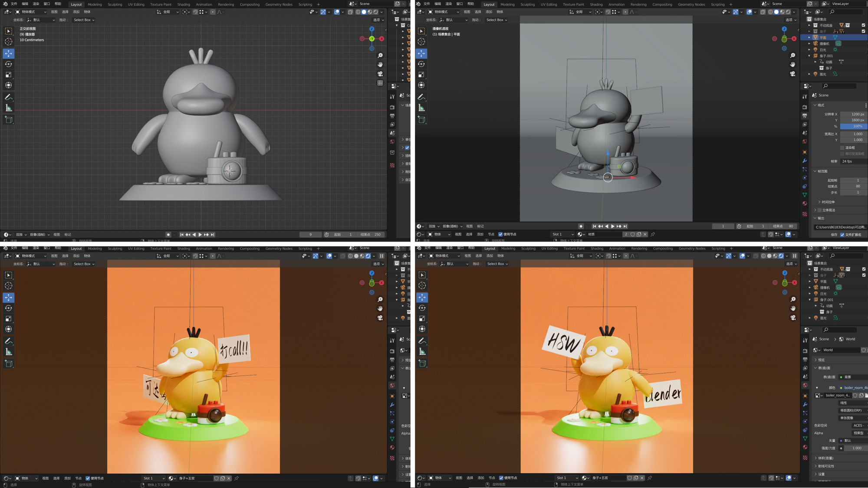Open the 文件 menu in the front-view window
Viewport: 868px width, 488px height.
pyautogui.click(x=14, y=4)
